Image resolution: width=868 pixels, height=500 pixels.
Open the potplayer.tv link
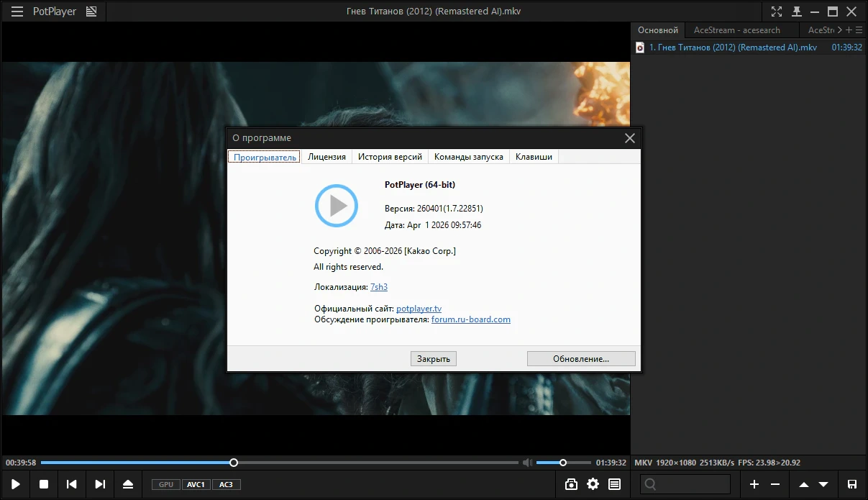click(419, 309)
